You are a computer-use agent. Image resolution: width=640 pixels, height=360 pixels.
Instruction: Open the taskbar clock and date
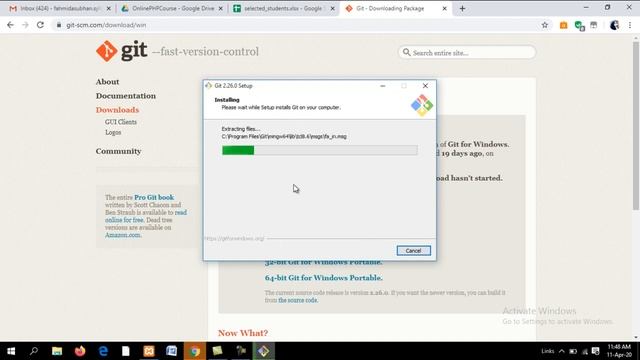click(619, 351)
